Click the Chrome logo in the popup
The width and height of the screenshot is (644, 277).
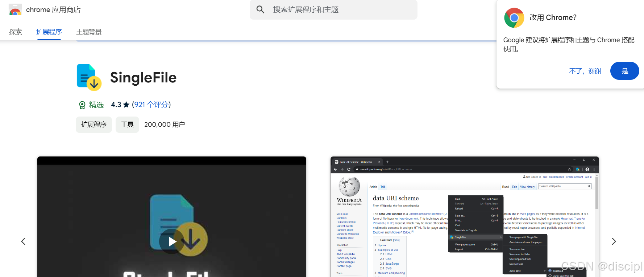click(514, 18)
